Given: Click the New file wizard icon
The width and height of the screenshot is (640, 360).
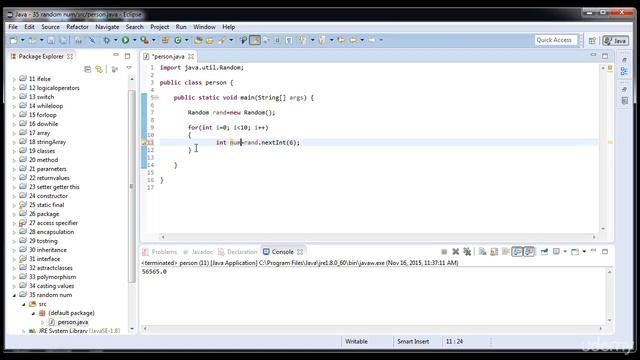Looking at the screenshot, I should click(13, 40).
